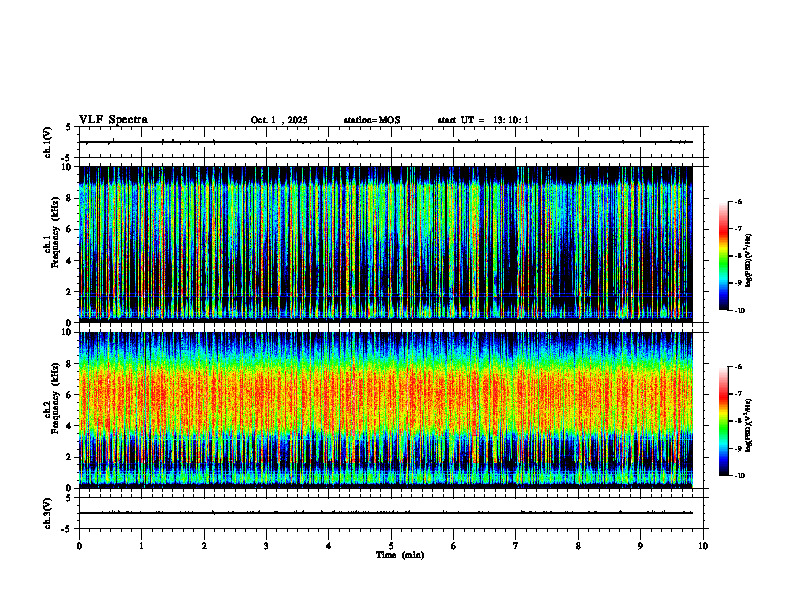Click the time axis tick label "2"
This screenshot has height=612, width=792.
pyautogui.click(x=204, y=546)
